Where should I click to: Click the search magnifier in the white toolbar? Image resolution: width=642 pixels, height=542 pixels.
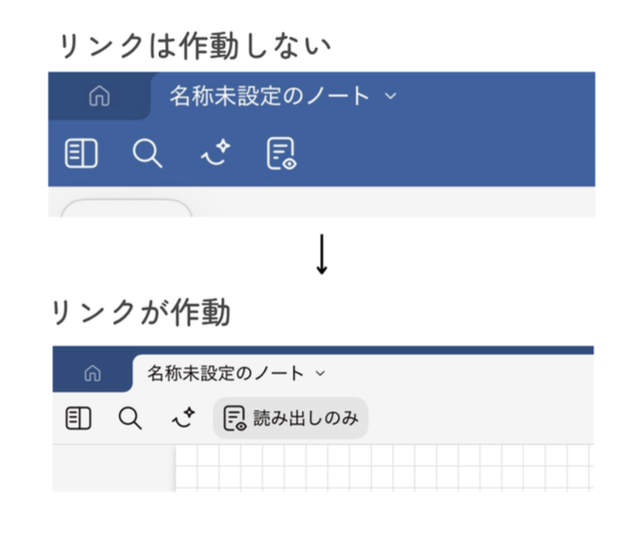coord(130,418)
